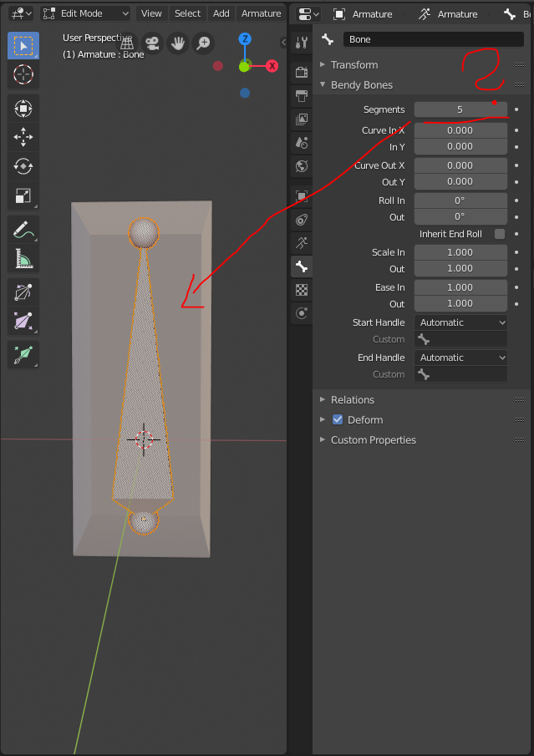Open the End Handle type dropdown
Image resolution: width=534 pixels, height=756 pixels.
coord(460,358)
